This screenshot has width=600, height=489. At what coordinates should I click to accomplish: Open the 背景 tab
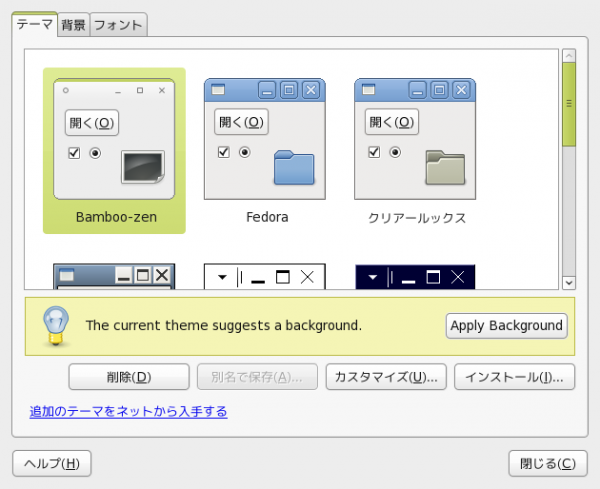(73, 25)
